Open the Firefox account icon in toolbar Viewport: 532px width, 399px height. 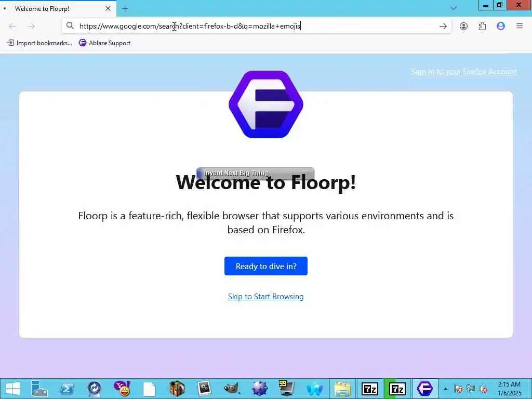point(463,26)
